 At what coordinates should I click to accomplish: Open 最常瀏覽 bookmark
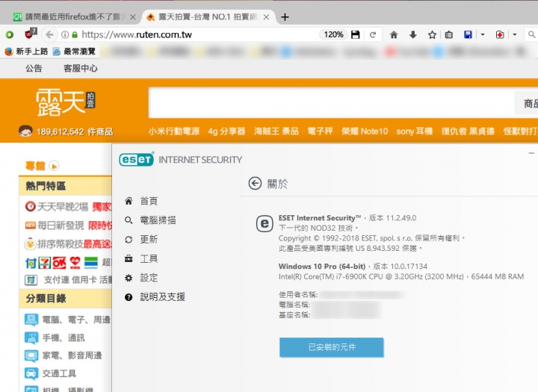tap(74, 52)
